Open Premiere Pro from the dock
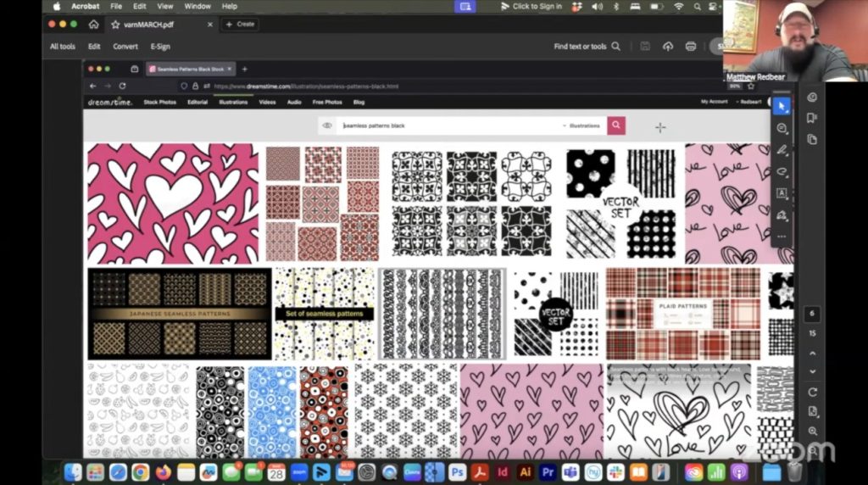The image size is (868, 485). (548, 472)
